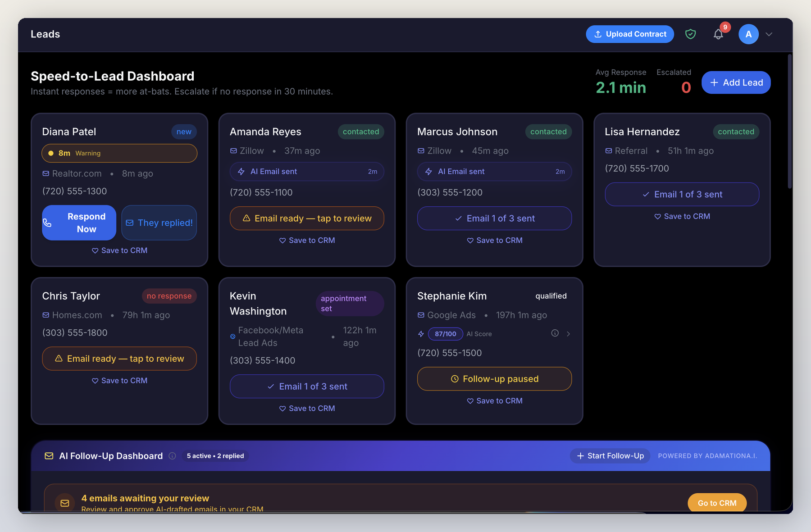Open the profile avatar marked A

748,34
